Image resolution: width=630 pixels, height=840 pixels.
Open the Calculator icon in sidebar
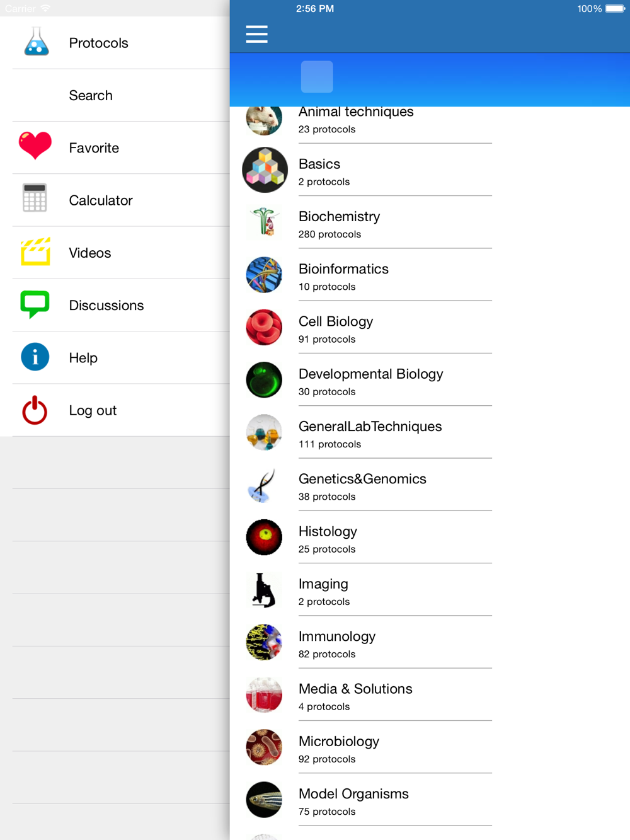click(x=35, y=198)
